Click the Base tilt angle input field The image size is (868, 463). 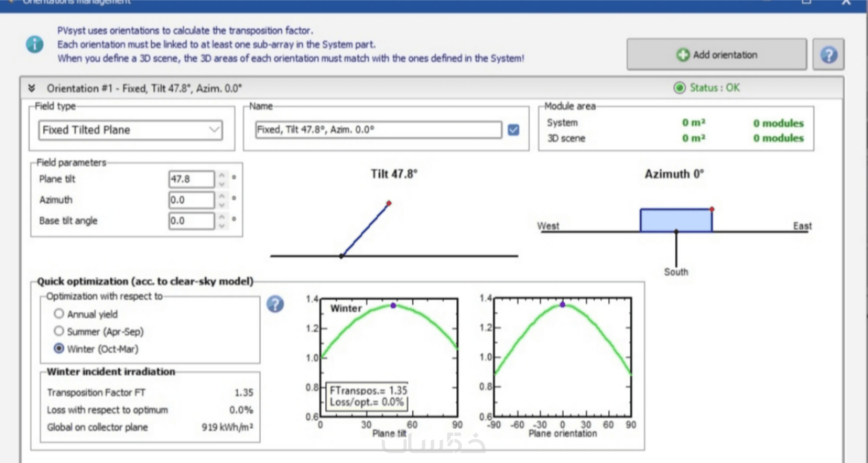[191, 221]
